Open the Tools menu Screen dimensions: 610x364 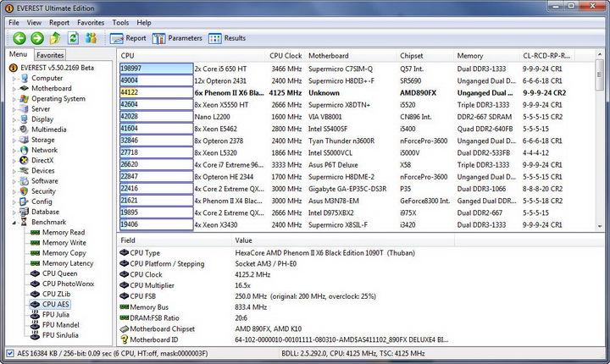point(120,23)
